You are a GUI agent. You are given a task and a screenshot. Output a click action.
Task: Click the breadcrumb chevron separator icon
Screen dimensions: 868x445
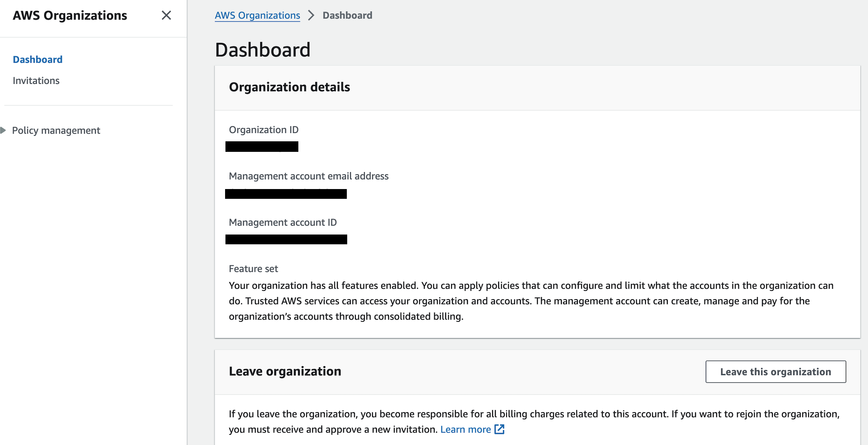(x=311, y=15)
